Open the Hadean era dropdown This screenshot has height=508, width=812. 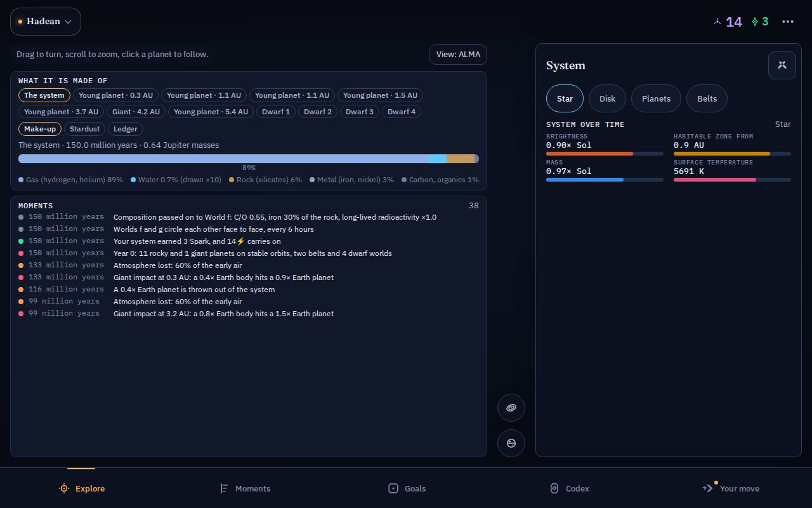[46, 22]
